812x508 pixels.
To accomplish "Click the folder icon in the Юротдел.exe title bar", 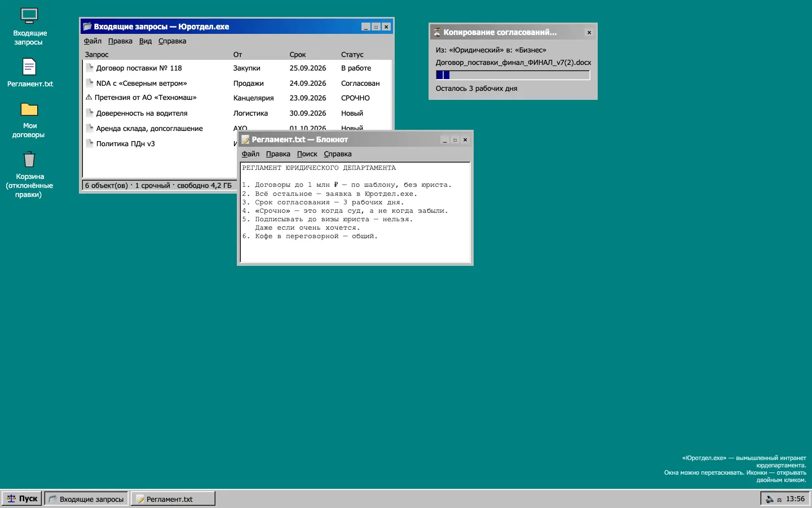I will tap(87, 27).
